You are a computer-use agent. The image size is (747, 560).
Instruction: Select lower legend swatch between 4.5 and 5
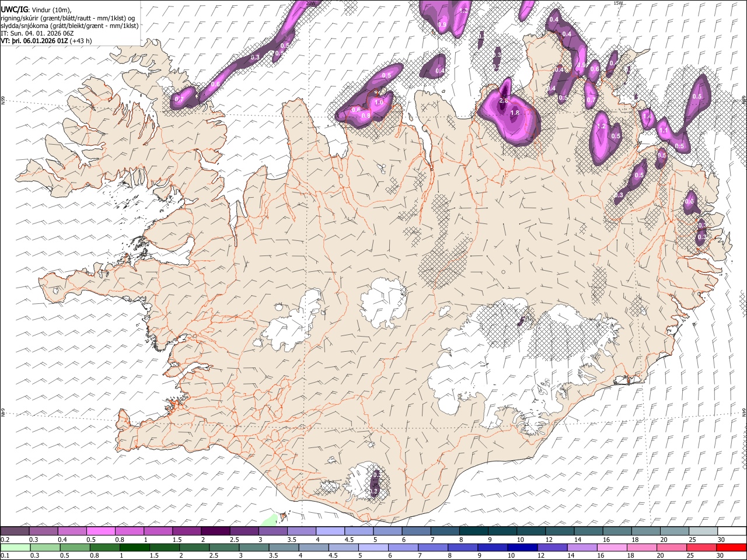pos(343,547)
